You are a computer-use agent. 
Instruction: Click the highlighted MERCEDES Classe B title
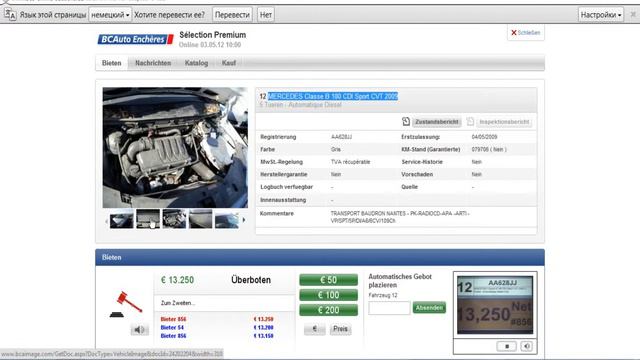333,96
